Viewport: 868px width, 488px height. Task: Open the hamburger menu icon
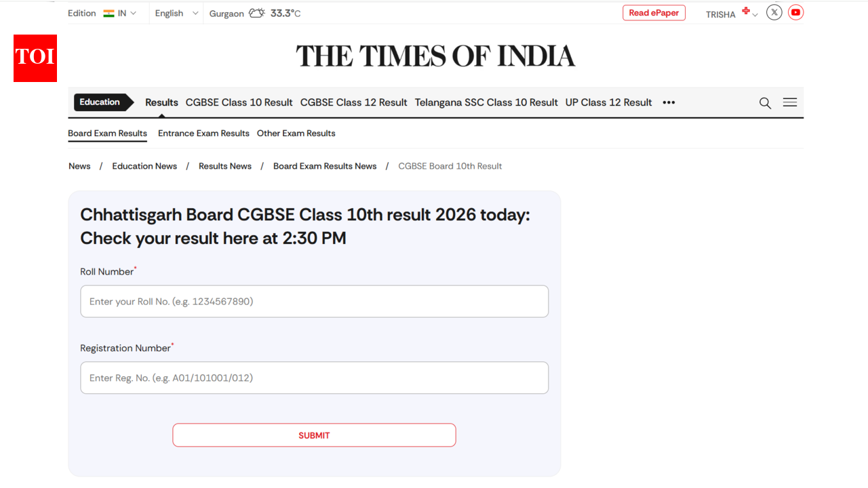(789, 102)
